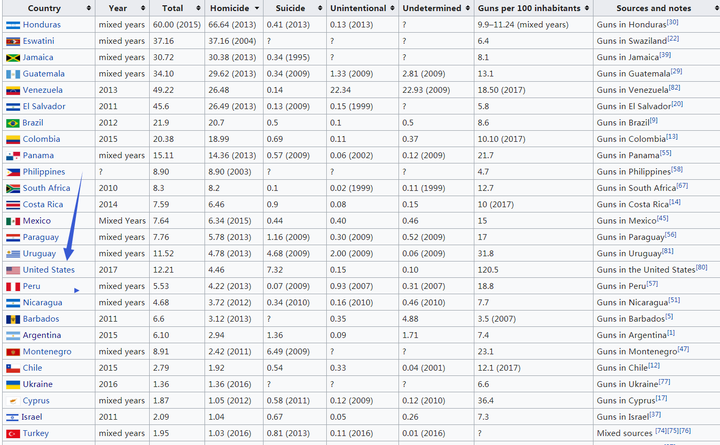Click the Peru flag icon
This screenshot has height=445, width=720.
click(x=13, y=287)
